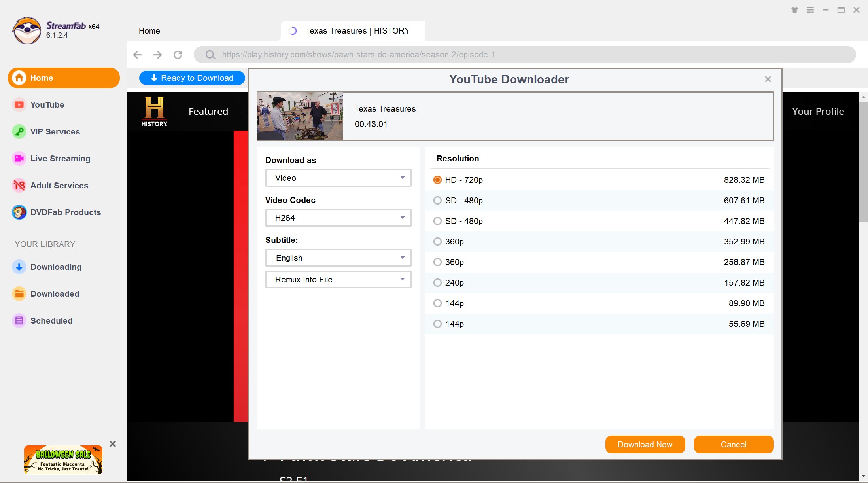
Task: Click the Halloween Sale banner thumbnail
Action: coord(63,460)
